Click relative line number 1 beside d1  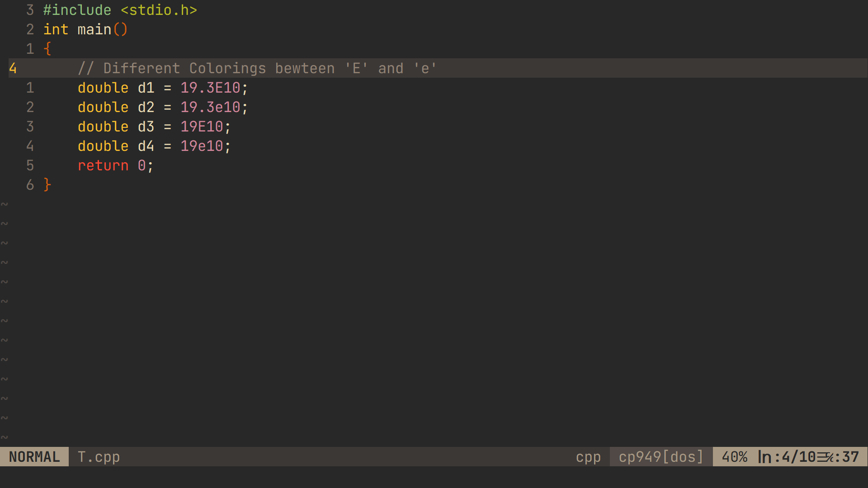[30, 88]
